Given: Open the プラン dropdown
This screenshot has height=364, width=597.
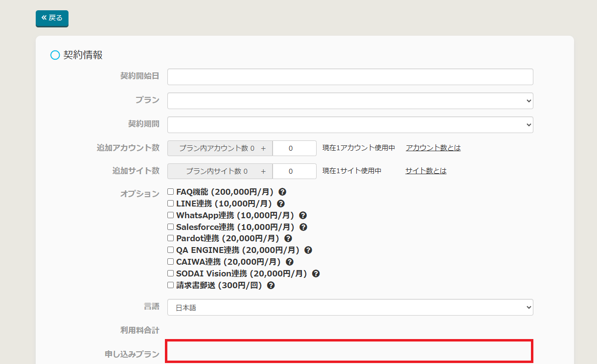Looking at the screenshot, I should coord(350,101).
